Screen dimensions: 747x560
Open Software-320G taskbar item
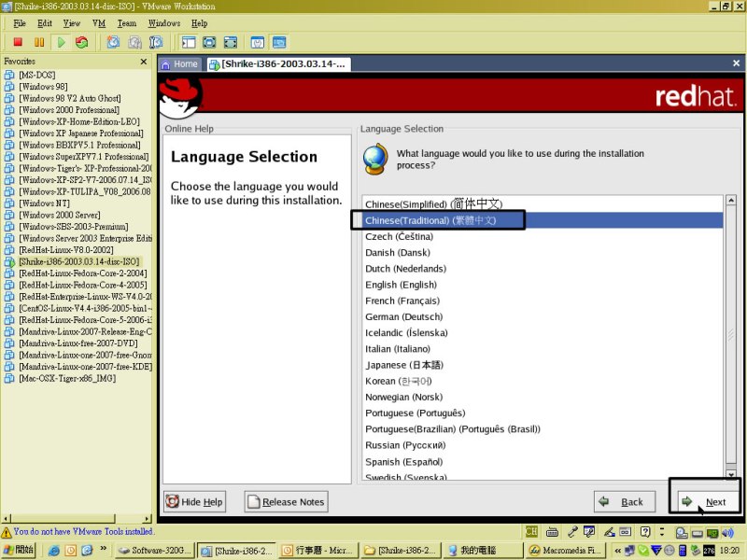pos(155,551)
